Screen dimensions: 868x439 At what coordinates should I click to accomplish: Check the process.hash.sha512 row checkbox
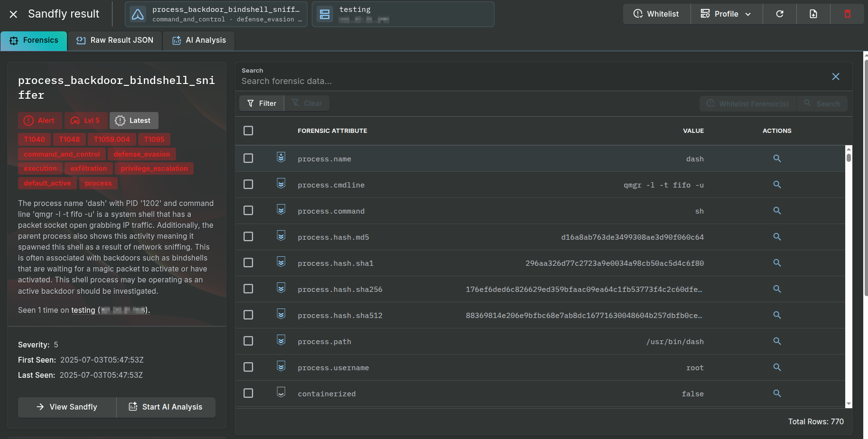pos(248,315)
